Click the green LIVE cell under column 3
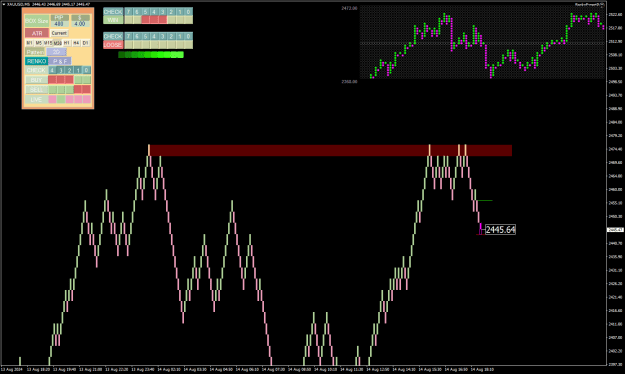The image size is (625, 374). coord(61,99)
